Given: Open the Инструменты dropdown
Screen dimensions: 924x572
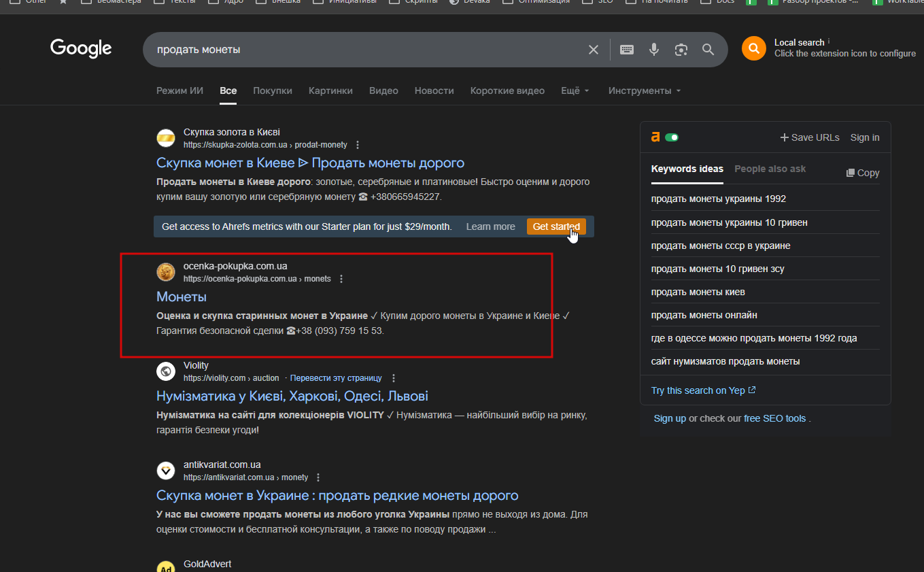Looking at the screenshot, I should [645, 90].
